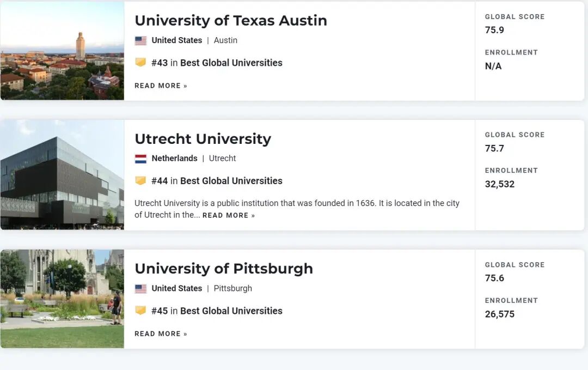Expand Read More for University of Pittsburgh
Viewport: 588px width, 370px height.
161,333
